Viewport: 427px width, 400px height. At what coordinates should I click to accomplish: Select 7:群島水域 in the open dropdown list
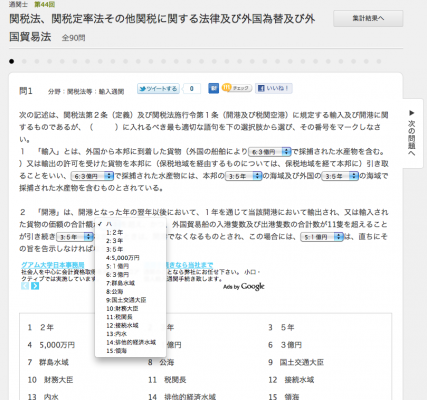coord(131,283)
